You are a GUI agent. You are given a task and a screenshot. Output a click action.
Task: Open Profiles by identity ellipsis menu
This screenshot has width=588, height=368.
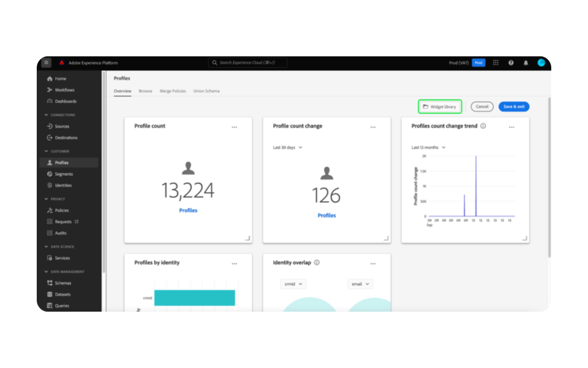click(234, 264)
